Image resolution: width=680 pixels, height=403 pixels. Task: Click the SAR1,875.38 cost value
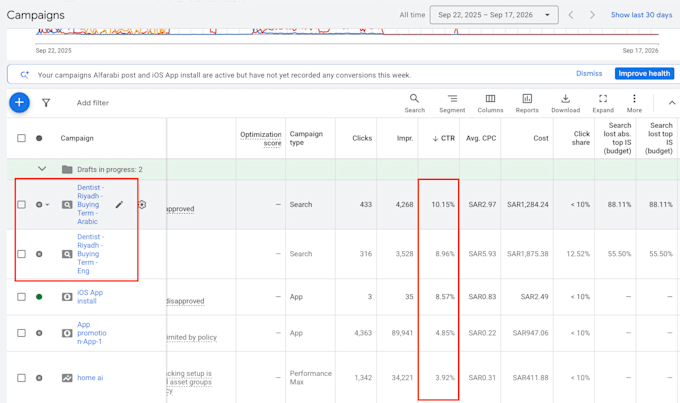point(527,254)
